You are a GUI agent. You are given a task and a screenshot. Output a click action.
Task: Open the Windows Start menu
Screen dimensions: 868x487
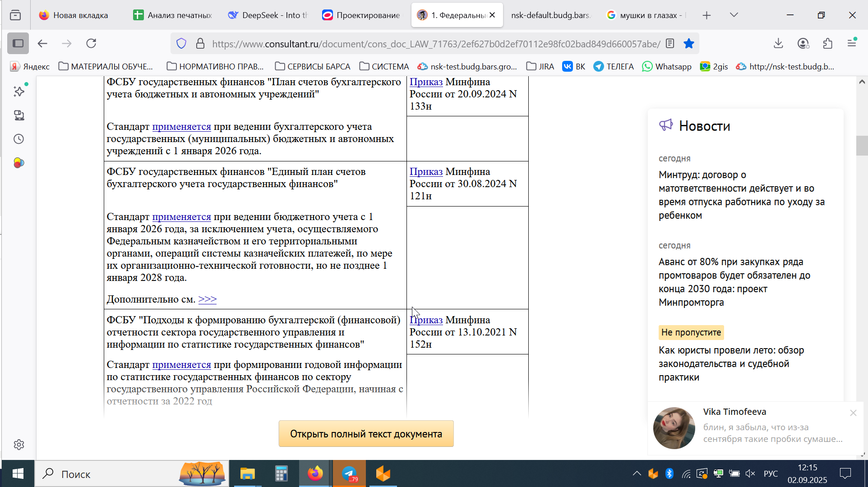click(18, 473)
